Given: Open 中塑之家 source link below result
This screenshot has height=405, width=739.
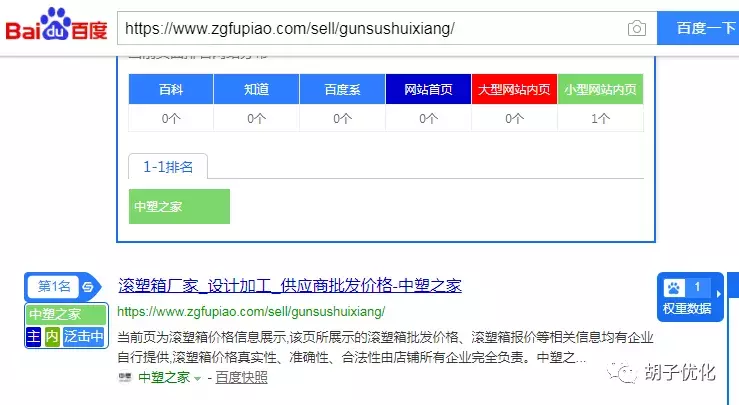Looking at the screenshot, I should (164, 377).
